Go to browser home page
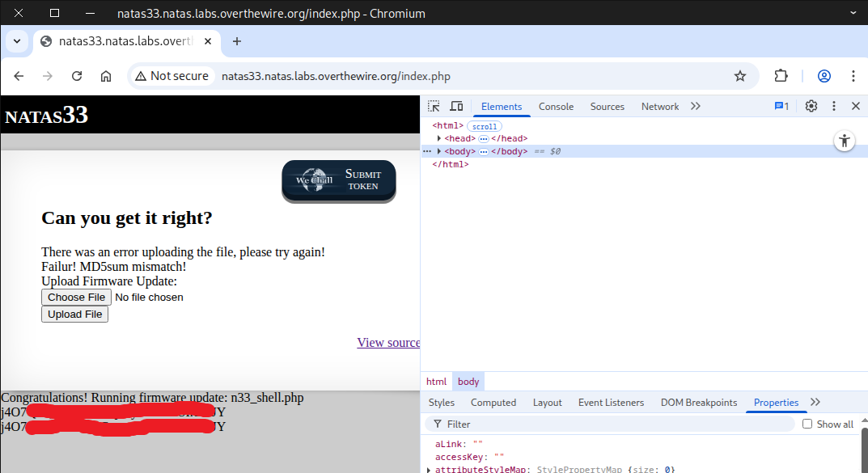Viewport: 868px width, 473px height. tap(106, 76)
